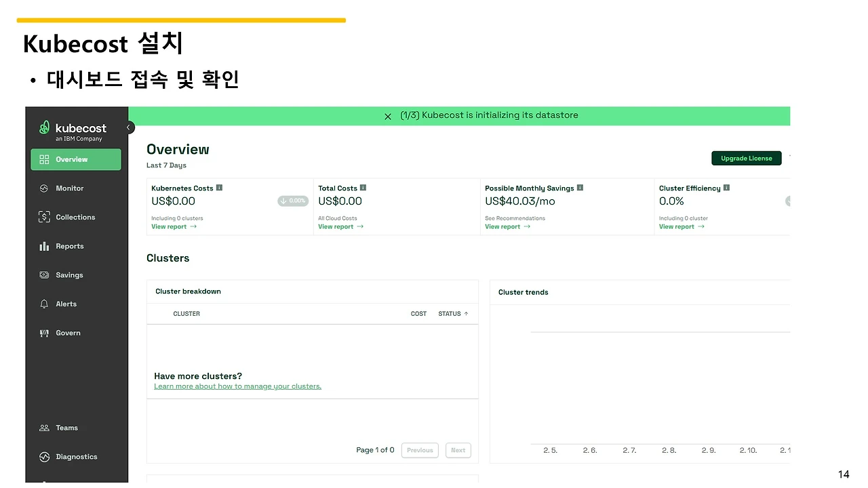Click the Including 0 clusters text
This screenshot has width=868, height=488.
[x=177, y=218]
